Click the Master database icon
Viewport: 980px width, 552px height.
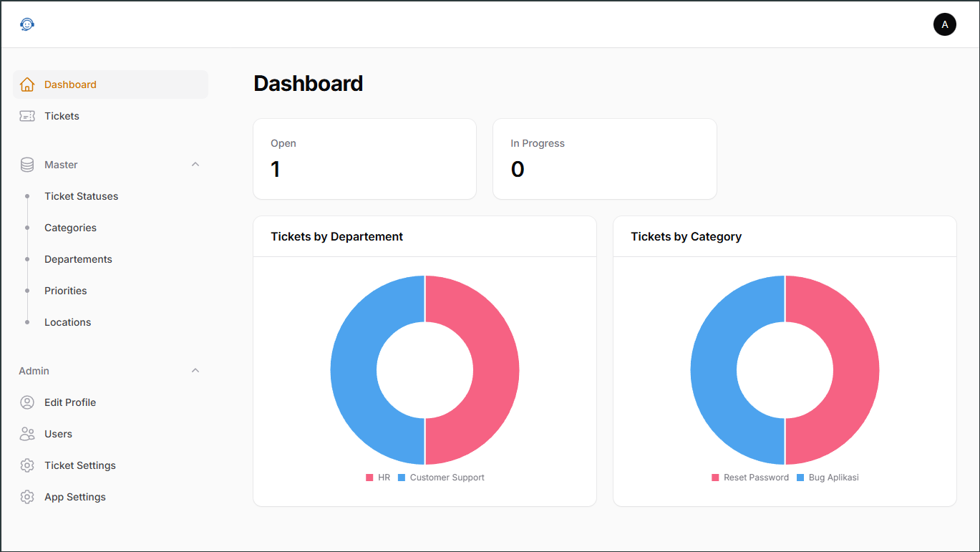[x=26, y=164]
